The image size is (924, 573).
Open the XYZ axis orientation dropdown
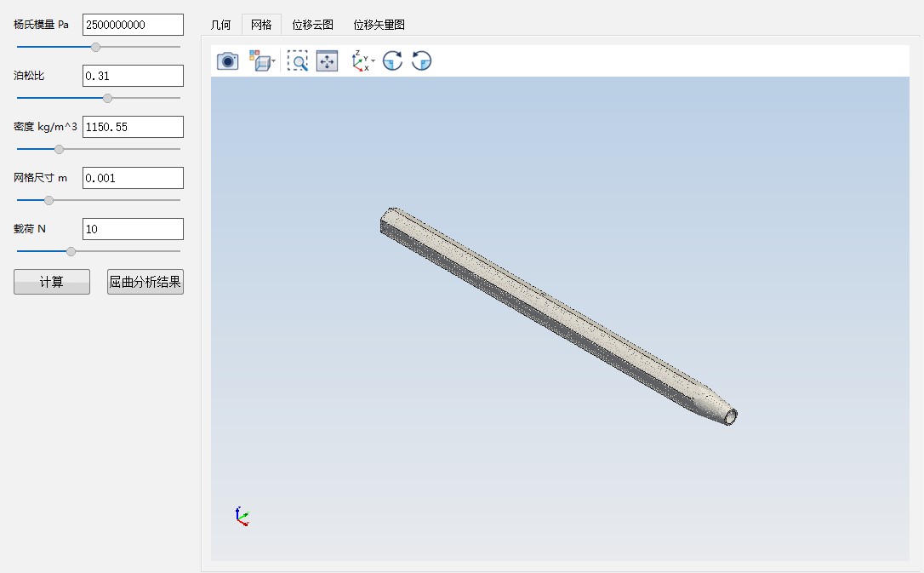point(363,60)
